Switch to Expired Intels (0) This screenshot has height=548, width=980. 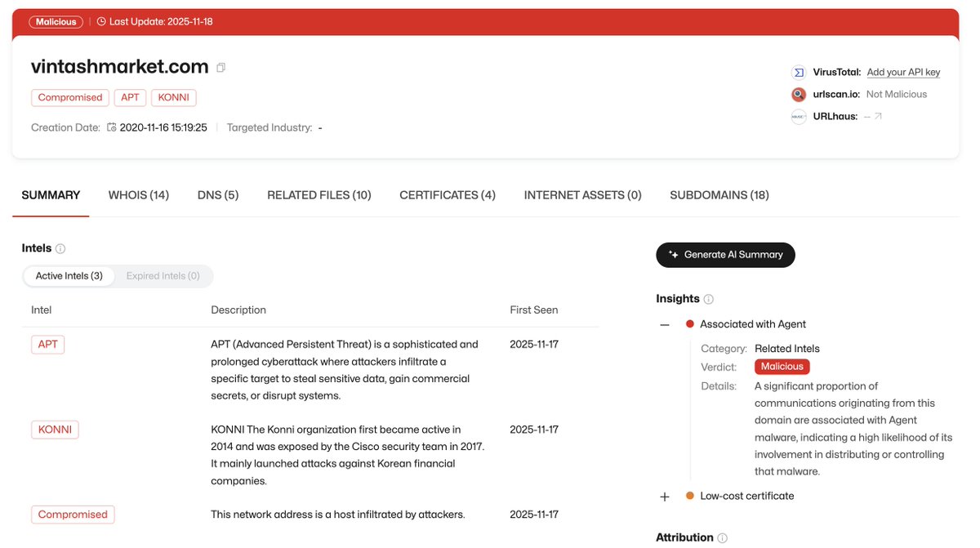[163, 276]
